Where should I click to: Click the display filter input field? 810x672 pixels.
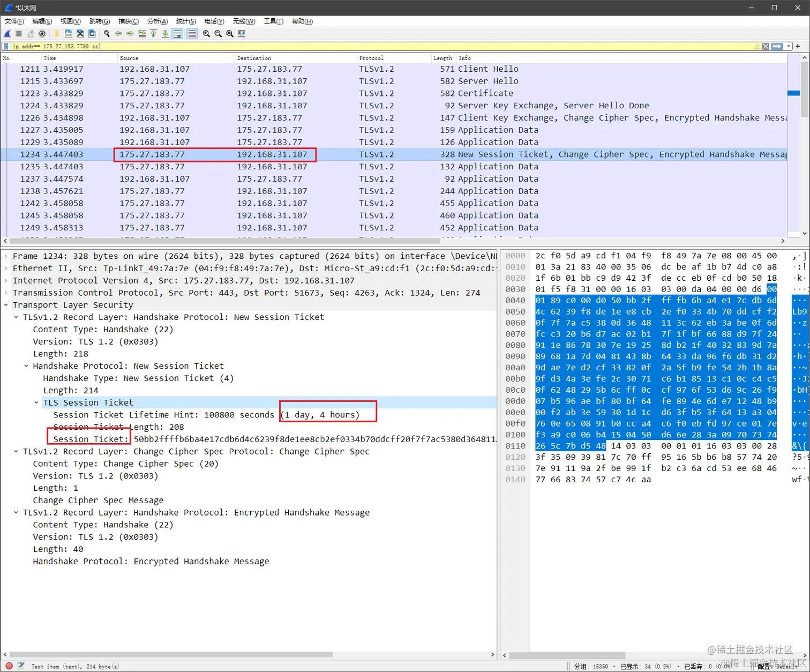point(382,47)
